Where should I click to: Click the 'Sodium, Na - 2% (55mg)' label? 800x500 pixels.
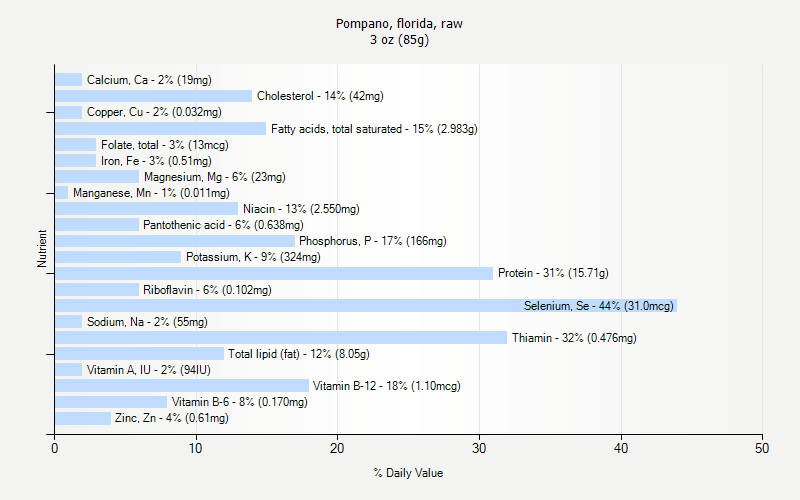[x=147, y=322]
